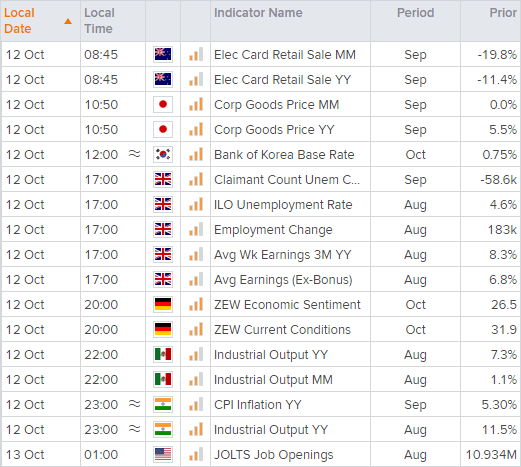Click the New Zealand flag for Elec Card Retail Sale YY
This screenshot has width=521, height=467.
click(163, 79)
